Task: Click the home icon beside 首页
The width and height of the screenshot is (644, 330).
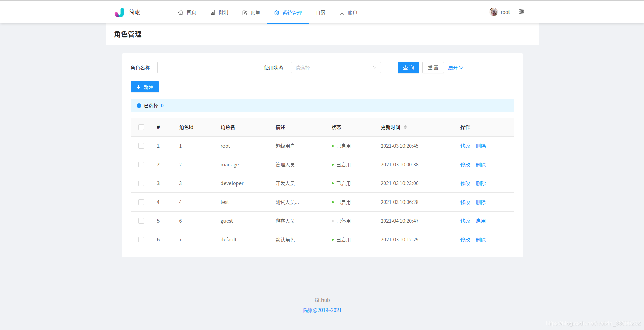Action: (181, 12)
